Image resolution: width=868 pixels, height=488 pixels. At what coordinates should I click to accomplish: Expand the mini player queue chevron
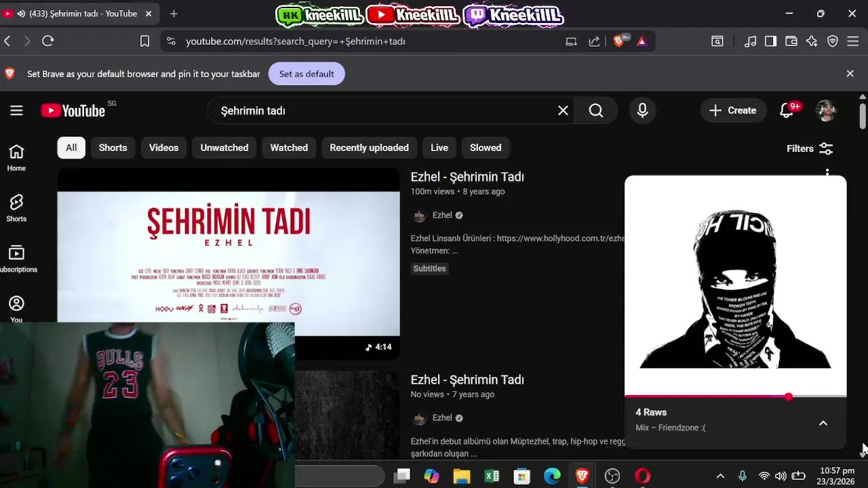823,423
